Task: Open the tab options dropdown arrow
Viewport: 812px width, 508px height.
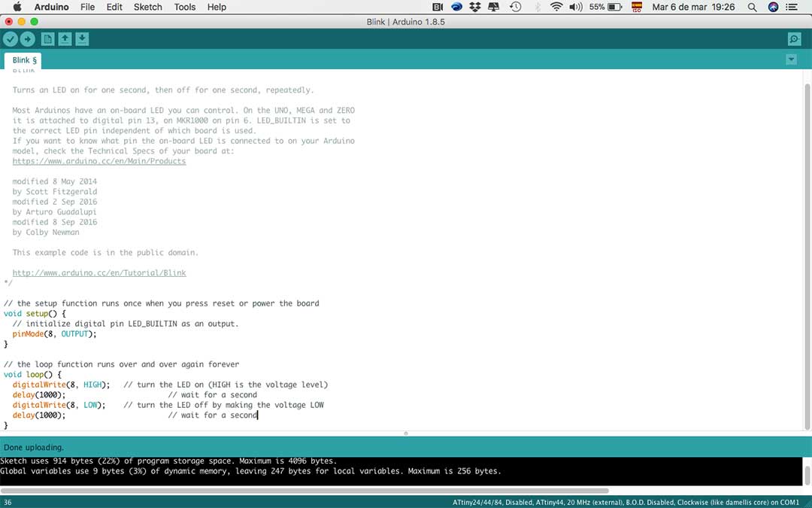Action: [x=791, y=59]
